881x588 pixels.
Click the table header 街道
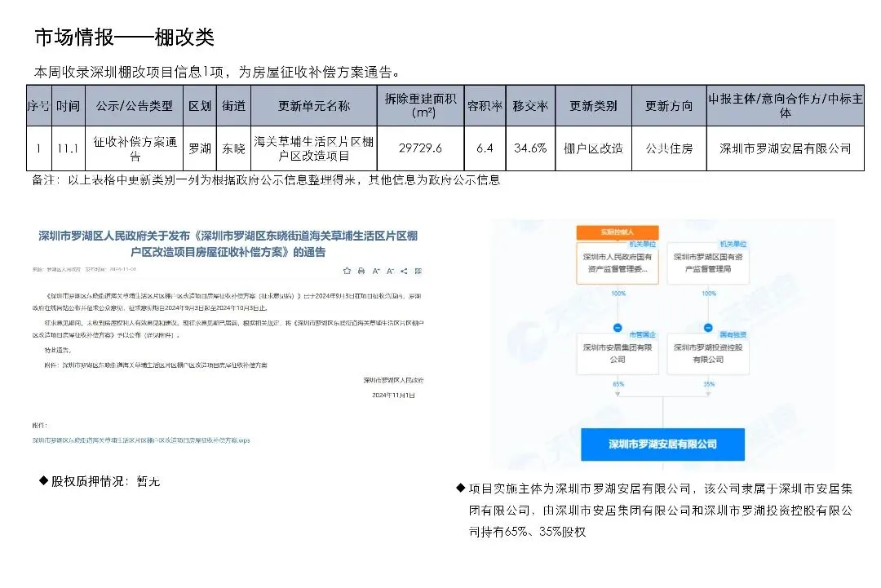pos(233,105)
